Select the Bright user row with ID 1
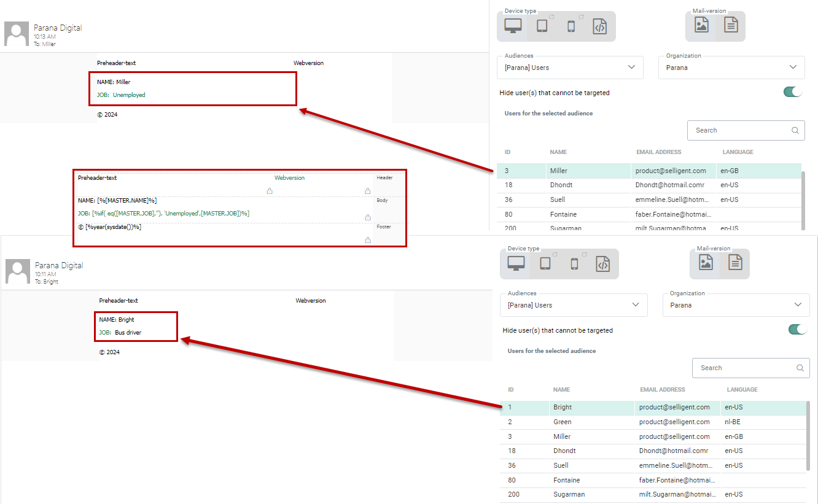The height and width of the screenshot is (504, 818). (562, 407)
